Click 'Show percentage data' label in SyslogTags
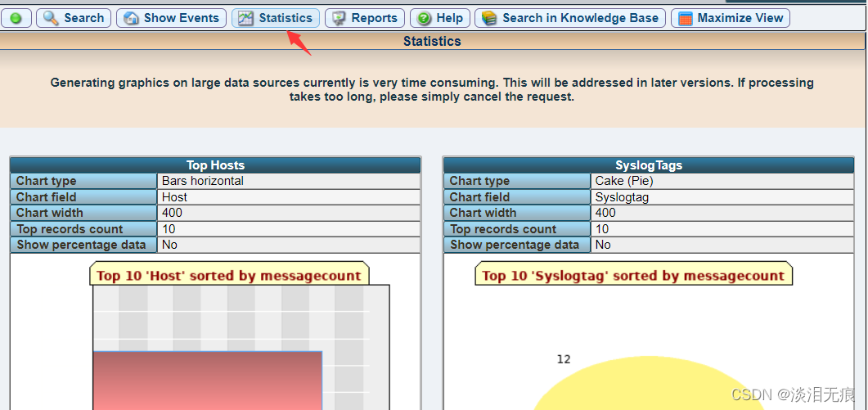Image resolution: width=868 pixels, height=410 pixels. click(515, 245)
